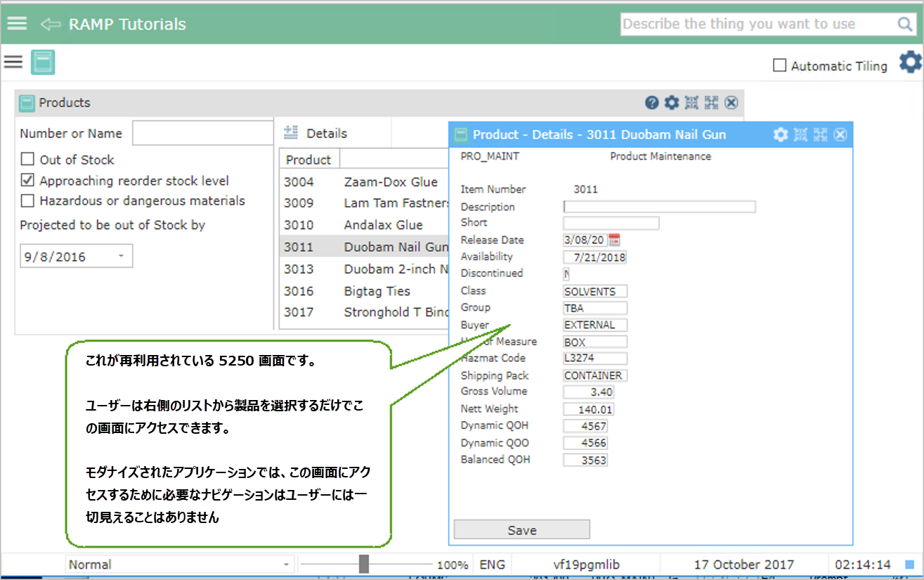Click the teal Products toolbar icon
Viewport: 924px width, 580px height.
click(x=43, y=63)
